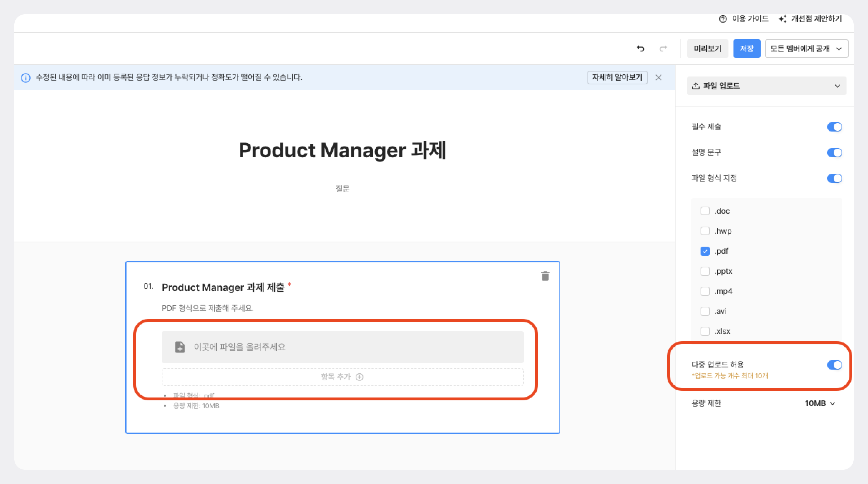Check the .hwp file format box
This screenshot has width=868, height=484.
[705, 231]
